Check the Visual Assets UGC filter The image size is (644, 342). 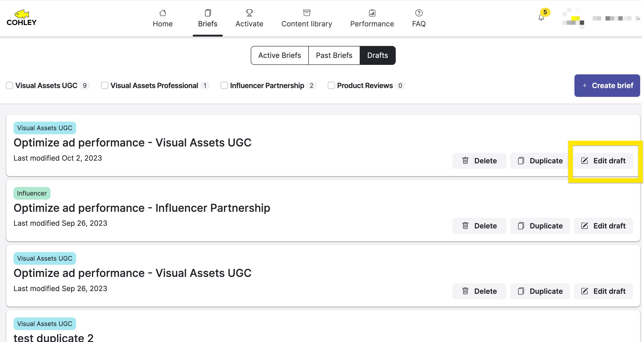(x=9, y=86)
